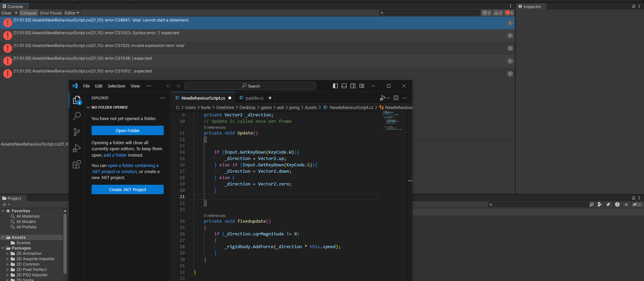Select CS1003 Syntax error '(' expected entry
The width and height of the screenshot is (644, 281).
(257, 36)
